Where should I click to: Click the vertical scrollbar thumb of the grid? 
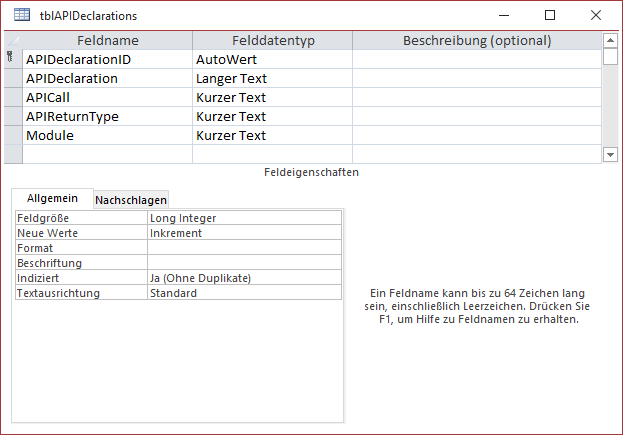coord(610,56)
